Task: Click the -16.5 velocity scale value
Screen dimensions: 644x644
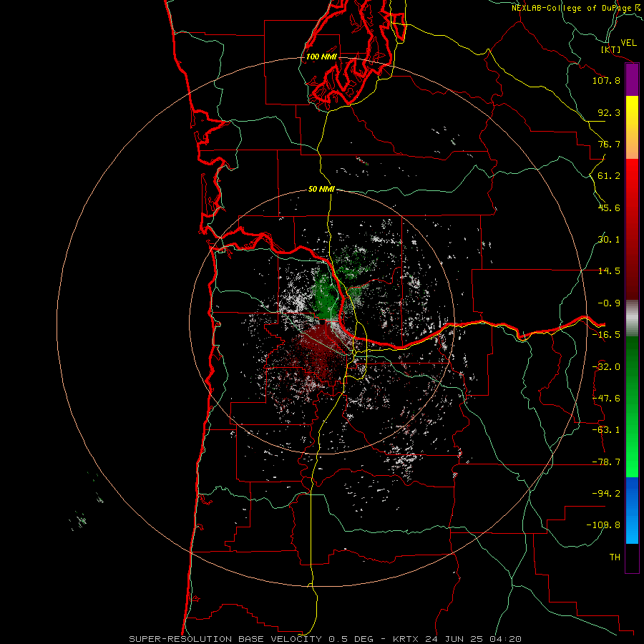Action: click(606, 335)
